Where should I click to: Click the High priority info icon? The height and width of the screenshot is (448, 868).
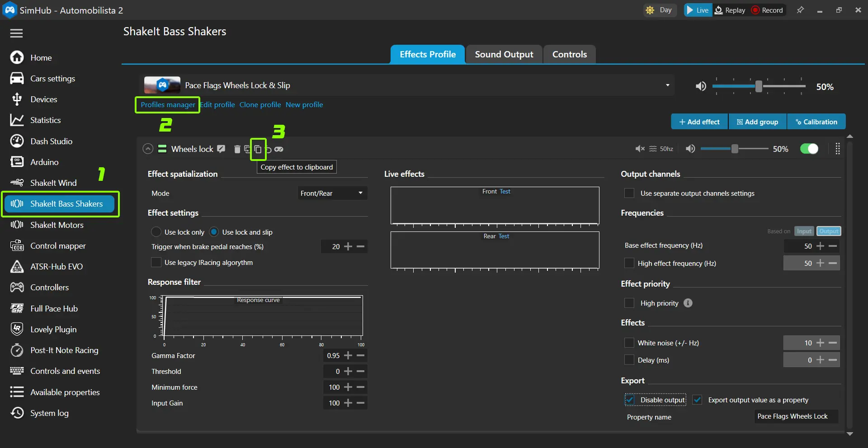(688, 303)
